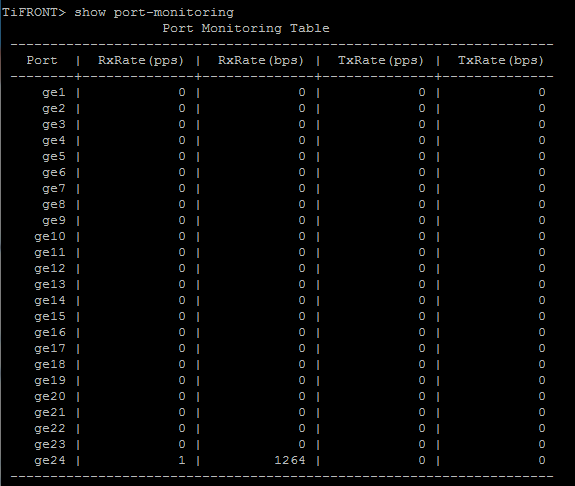Click the ge1 RxRate(pps) value 0
This screenshot has height=486, width=575.
click(182, 92)
